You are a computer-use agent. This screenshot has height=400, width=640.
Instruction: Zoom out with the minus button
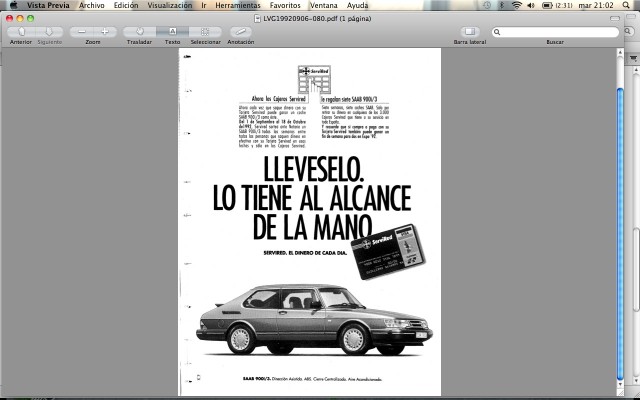(82, 32)
